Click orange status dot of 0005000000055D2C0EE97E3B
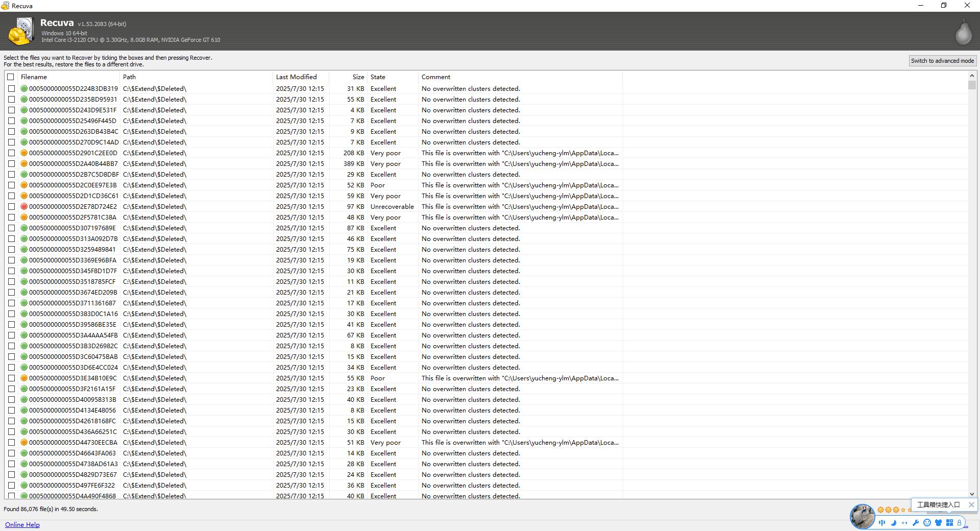This screenshot has height=531, width=980. (24, 185)
